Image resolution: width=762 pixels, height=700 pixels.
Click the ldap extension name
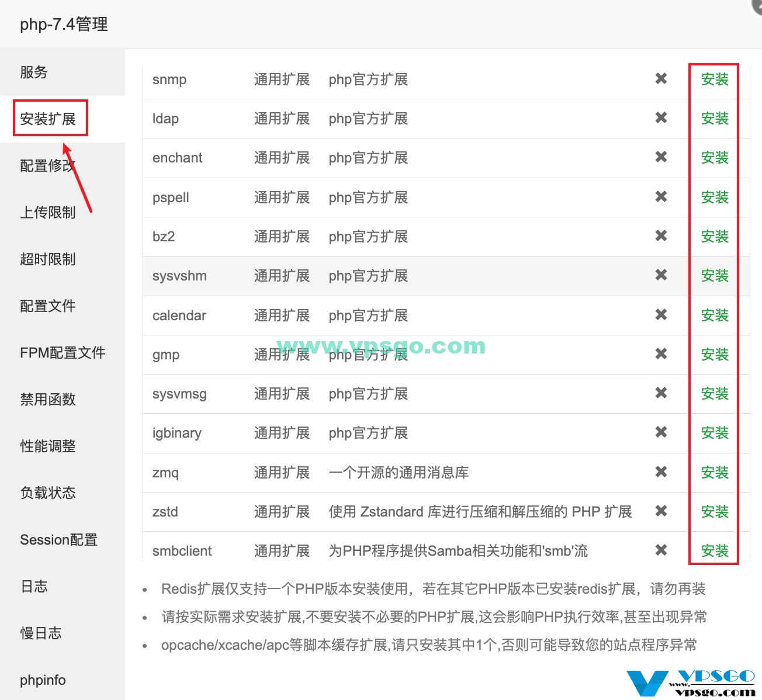165,119
